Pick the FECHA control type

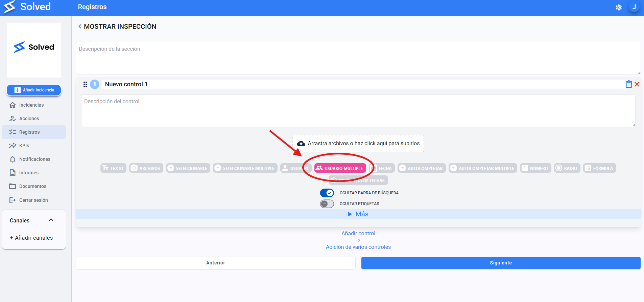point(382,168)
